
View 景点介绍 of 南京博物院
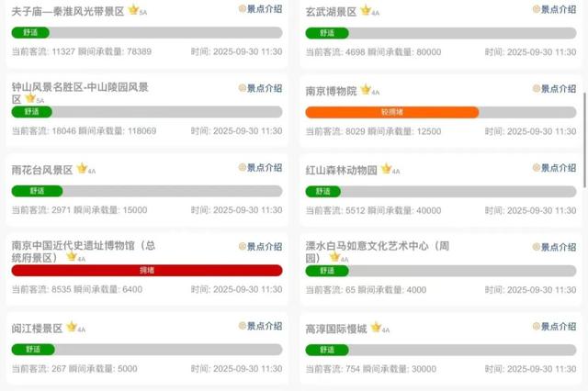554,90
